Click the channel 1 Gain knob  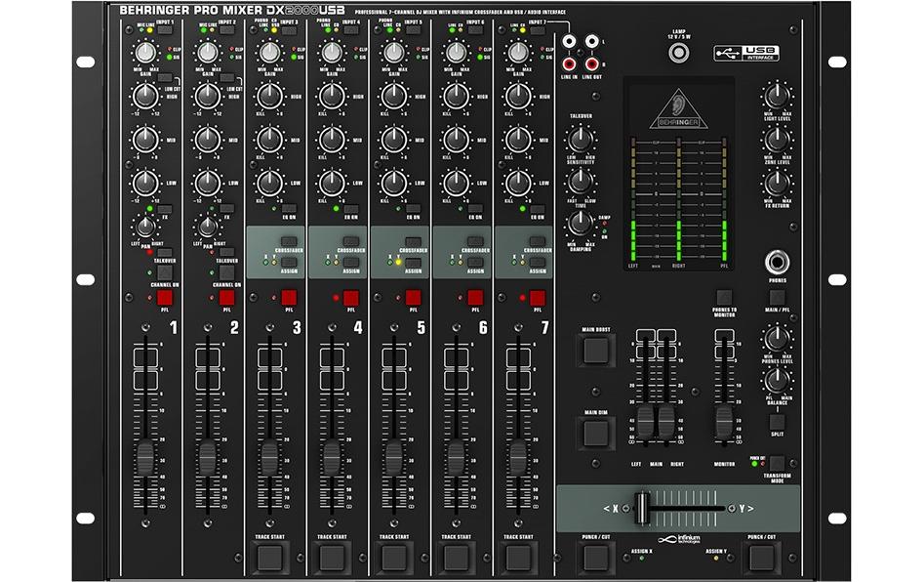(x=145, y=53)
